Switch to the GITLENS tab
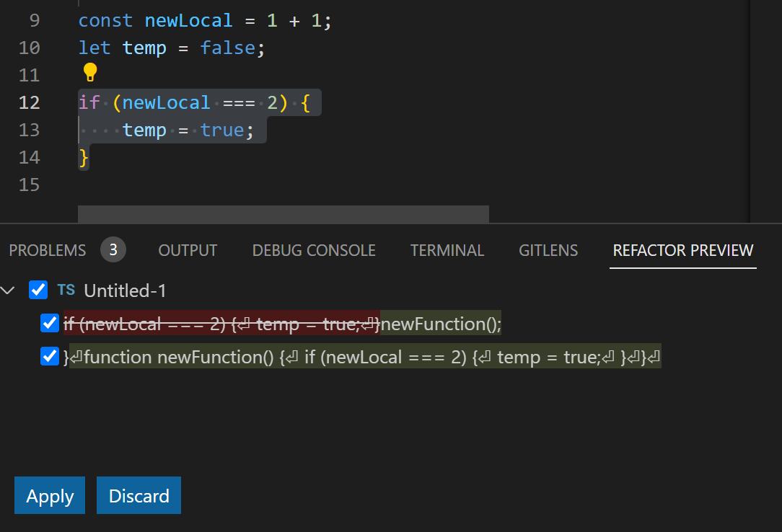The image size is (782, 532). click(548, 250)
